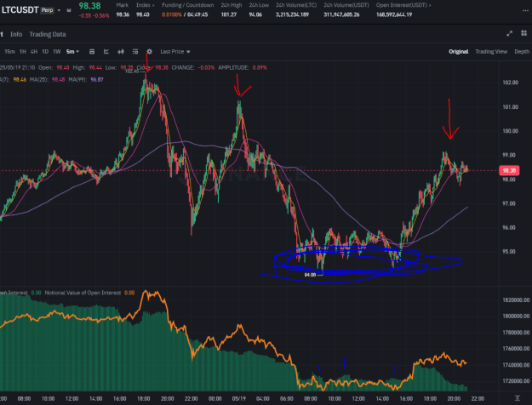The width and height of the screenshot is (532, 405).
Task: Click the 24h Volume(USDT) value 311,947,605.26
Action: [341, 14]
